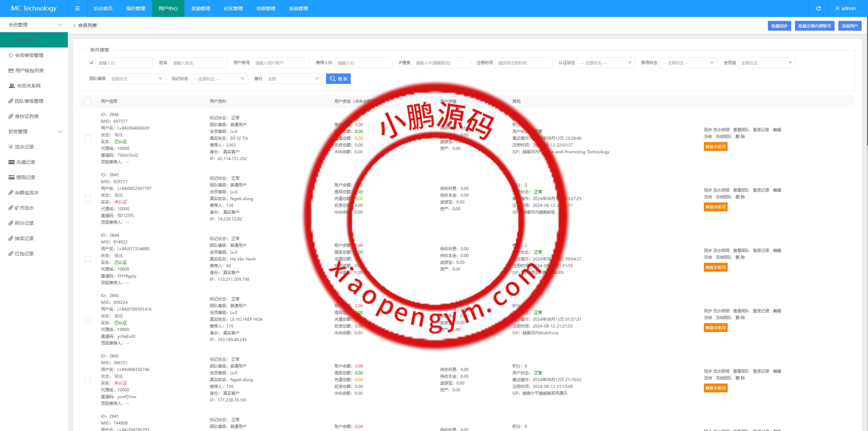This screenshot has height=431, width=868.
Task: Click the blue 搜索 button
Action: pos(338,79)
